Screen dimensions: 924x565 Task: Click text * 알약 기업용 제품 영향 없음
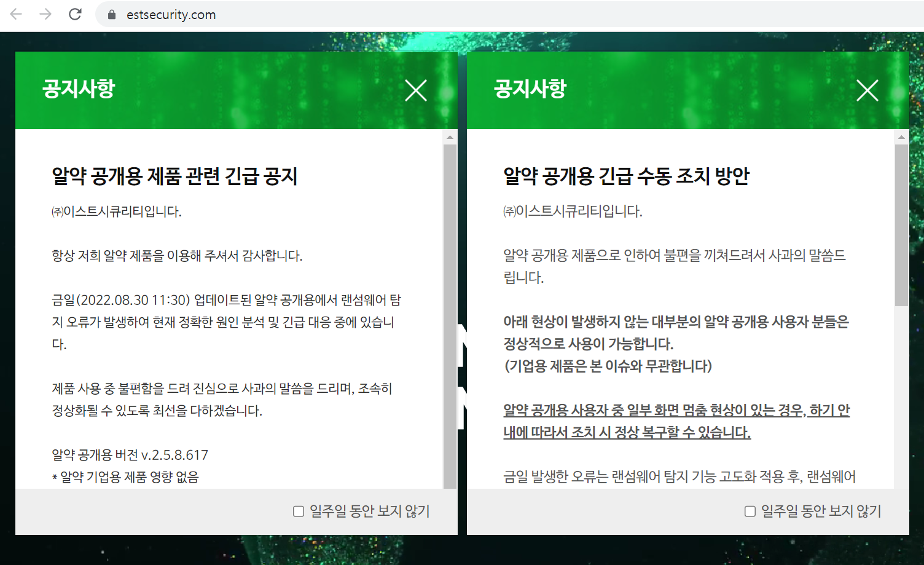125,477
